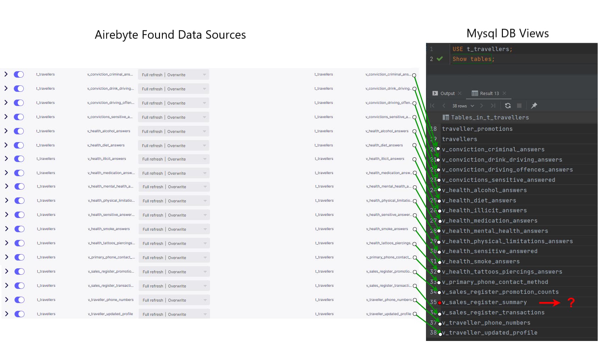The width and height of the screenshot is (598, 364).
Task: Click row number 38 in results gutter
Action: coord(433,332)
